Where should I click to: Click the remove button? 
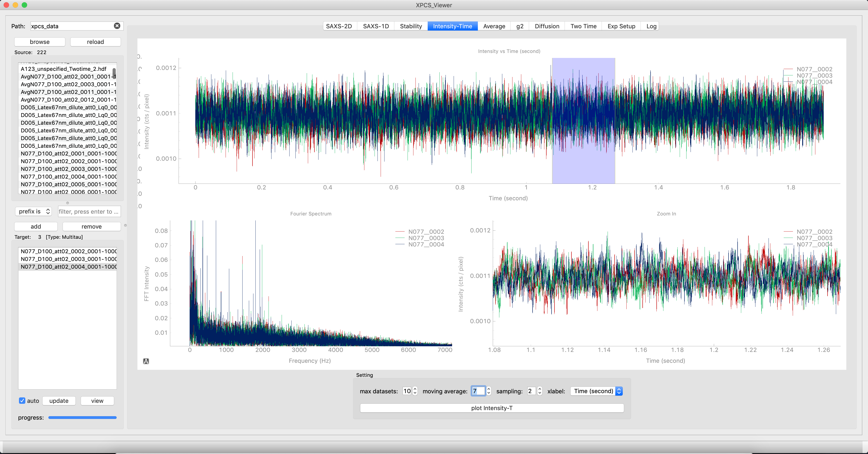[91, 226]
